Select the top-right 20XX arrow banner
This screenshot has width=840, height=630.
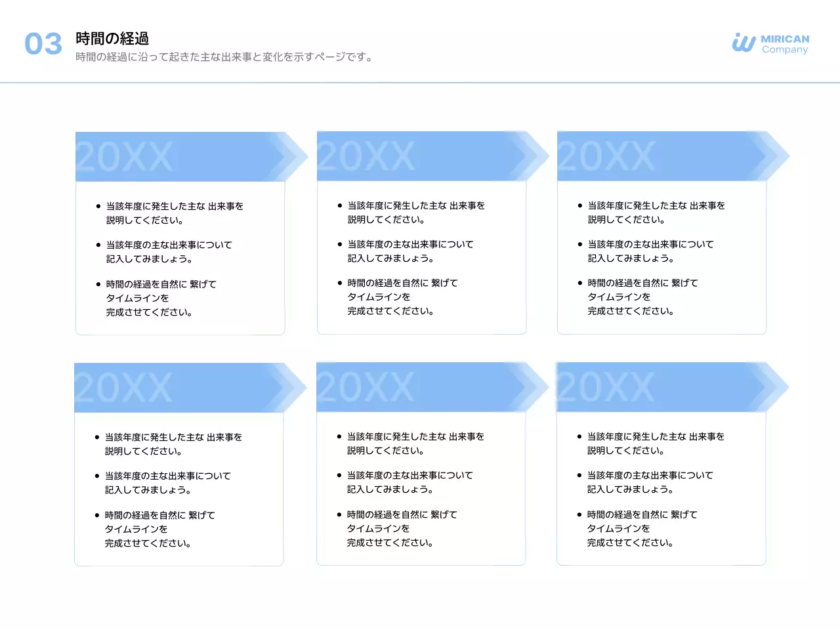coord(660,156)
